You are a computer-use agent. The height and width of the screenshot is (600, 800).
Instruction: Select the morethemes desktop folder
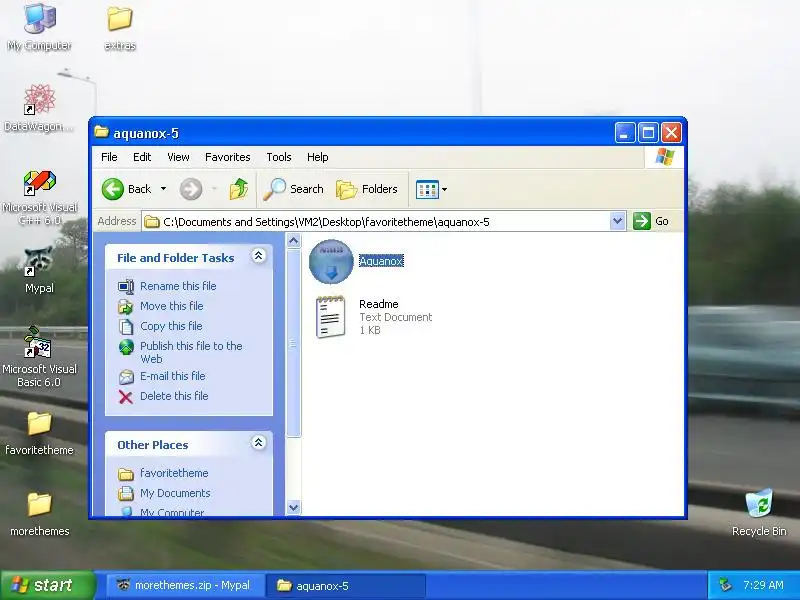coord(39,514)
